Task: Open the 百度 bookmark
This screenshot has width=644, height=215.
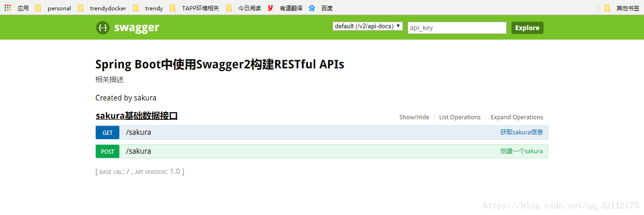Action: coord(321,8)
